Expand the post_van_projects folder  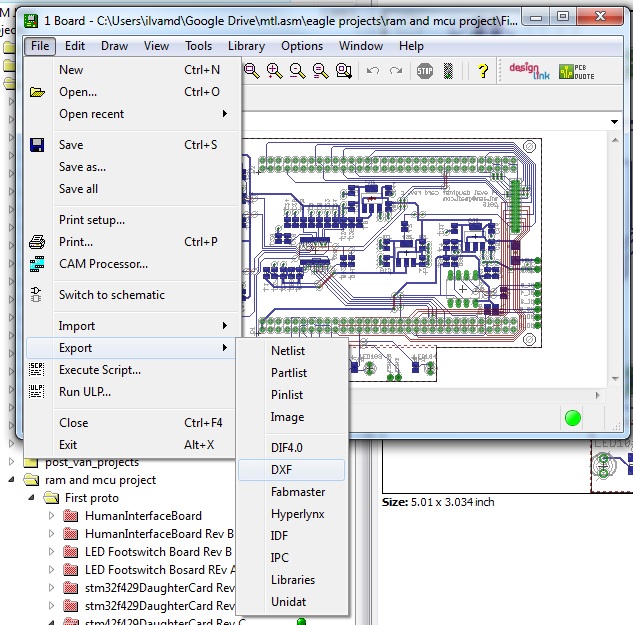pos(12,462)
